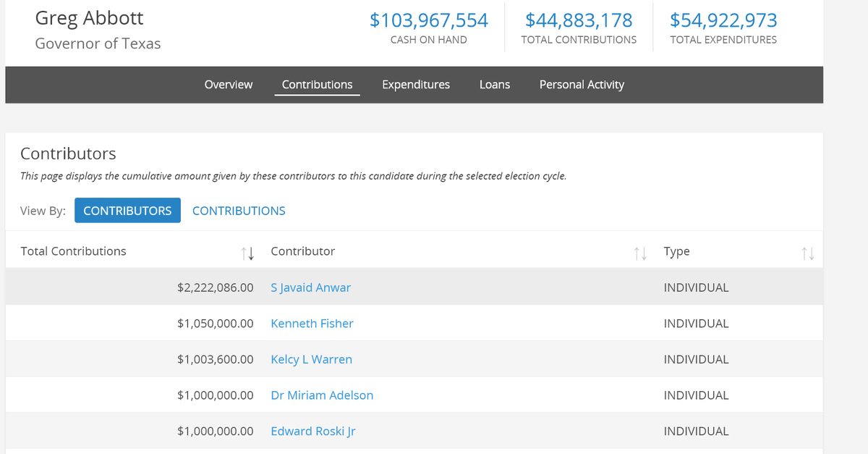Click the sort icon beside Total Contributions

pyautogui.click(x=247, y=253)
